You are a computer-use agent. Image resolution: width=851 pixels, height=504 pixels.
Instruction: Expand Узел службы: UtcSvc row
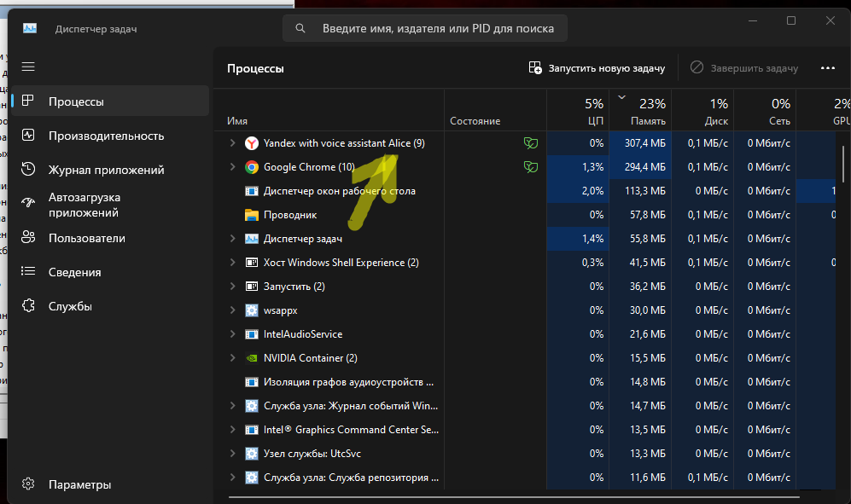[x=232, y=454]
